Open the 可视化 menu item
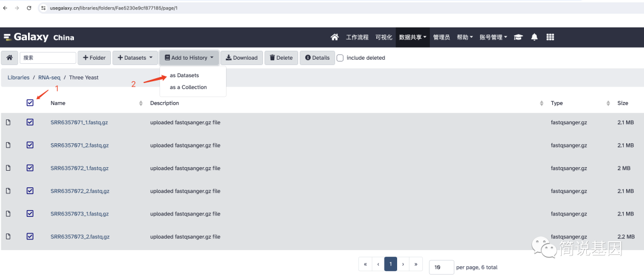644x277 pixels. pyautogui.click(x=384, y=37)
